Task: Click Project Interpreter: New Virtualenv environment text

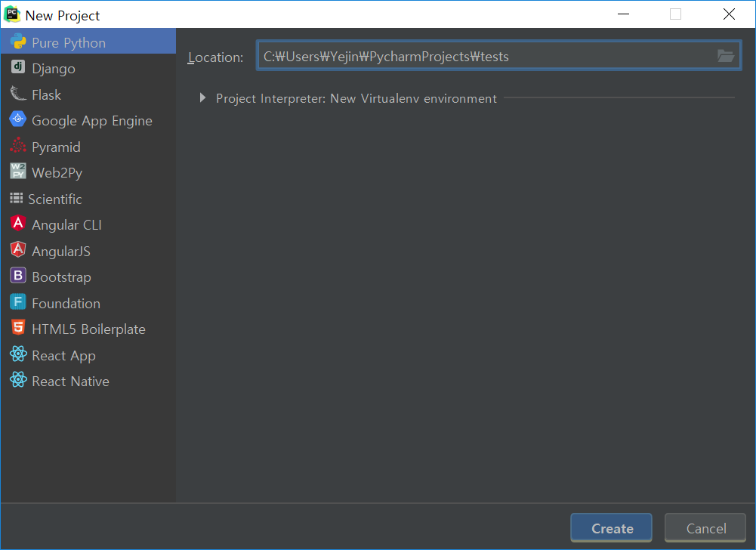Action: pyautogui.click(x=356, y=98)
